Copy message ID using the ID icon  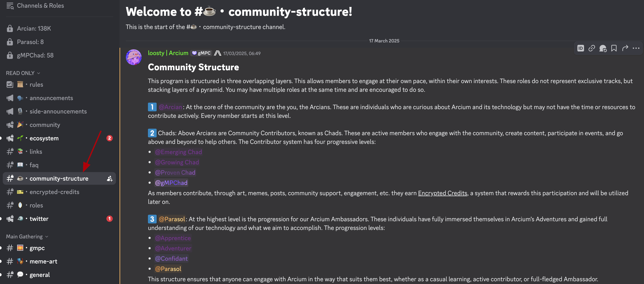(581, 48)
